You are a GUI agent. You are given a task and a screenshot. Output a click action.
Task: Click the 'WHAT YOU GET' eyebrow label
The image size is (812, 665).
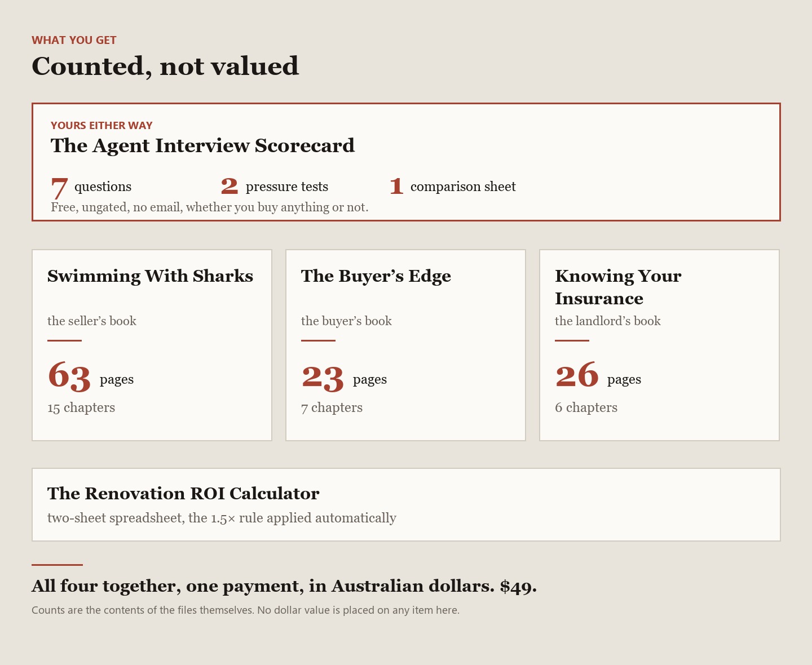[74, 40]
